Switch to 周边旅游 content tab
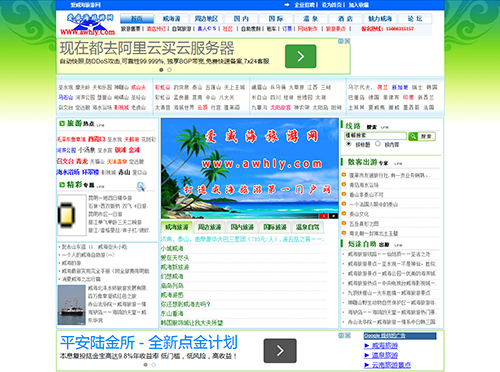This screenshot has height=372, width=500. tap(209, 227)
